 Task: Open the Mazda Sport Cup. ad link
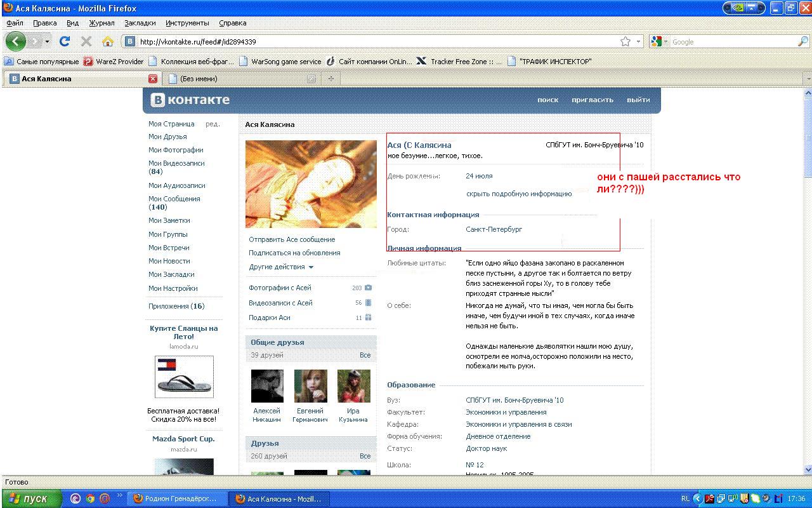(183, 439)
